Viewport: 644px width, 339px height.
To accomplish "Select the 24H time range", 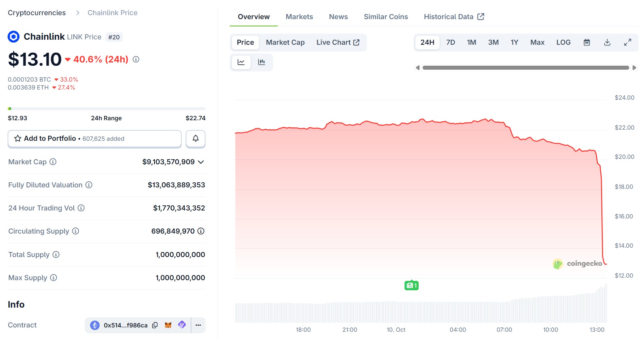I will [427, 42].
